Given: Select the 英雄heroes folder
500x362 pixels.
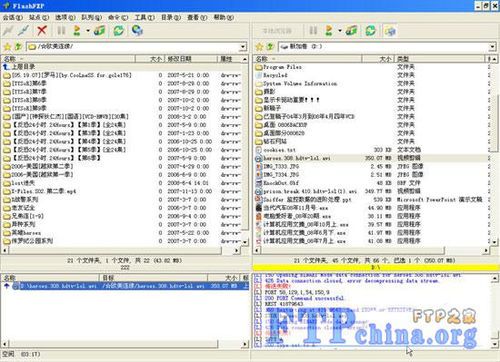Looking at the screenshot, I should coord(22,233).
